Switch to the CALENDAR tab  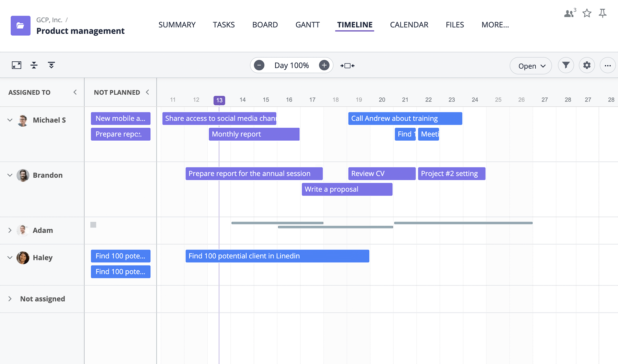click(409, 25)
